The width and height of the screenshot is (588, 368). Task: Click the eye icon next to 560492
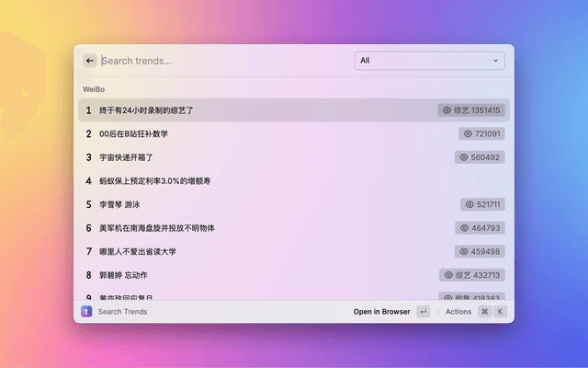click(463, 157)
